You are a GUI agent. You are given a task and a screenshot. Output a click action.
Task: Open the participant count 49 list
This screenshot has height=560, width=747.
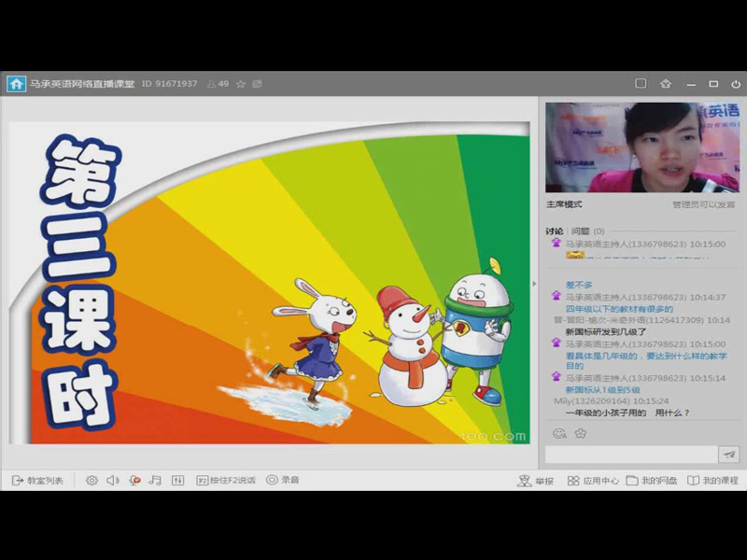coord(218,84)
